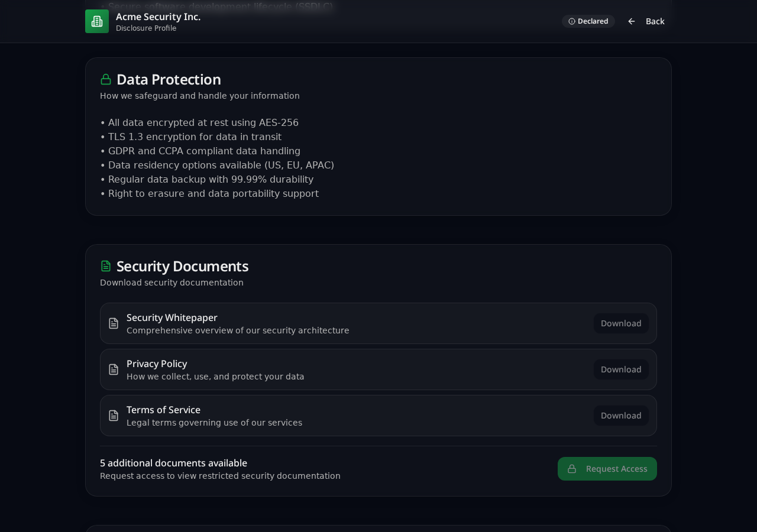The width and height of the screenshot is (757, 532).
Task: Click 'Legal terms governing use of our services'
Action: 214,423
